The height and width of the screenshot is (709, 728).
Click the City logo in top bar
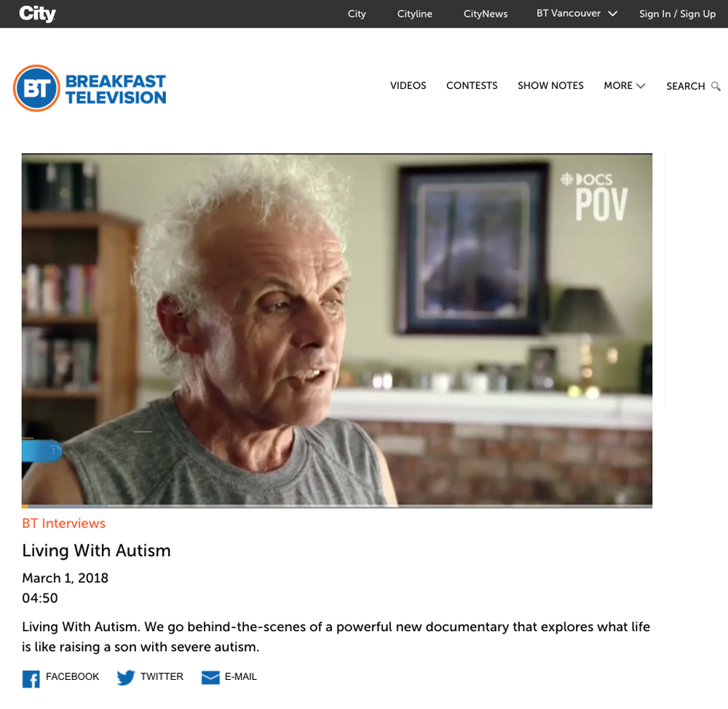tap(37, 13)
